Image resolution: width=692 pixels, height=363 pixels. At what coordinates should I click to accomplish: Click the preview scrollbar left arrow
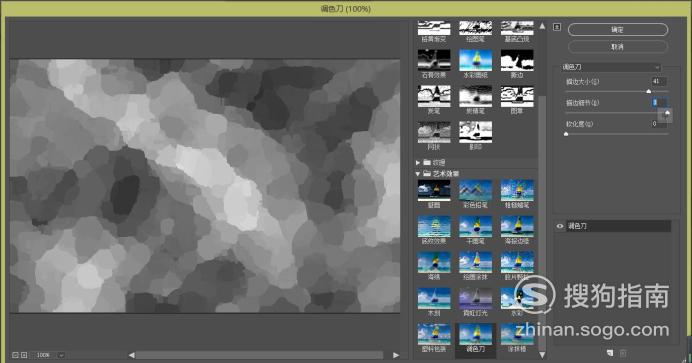pos(131,355)
